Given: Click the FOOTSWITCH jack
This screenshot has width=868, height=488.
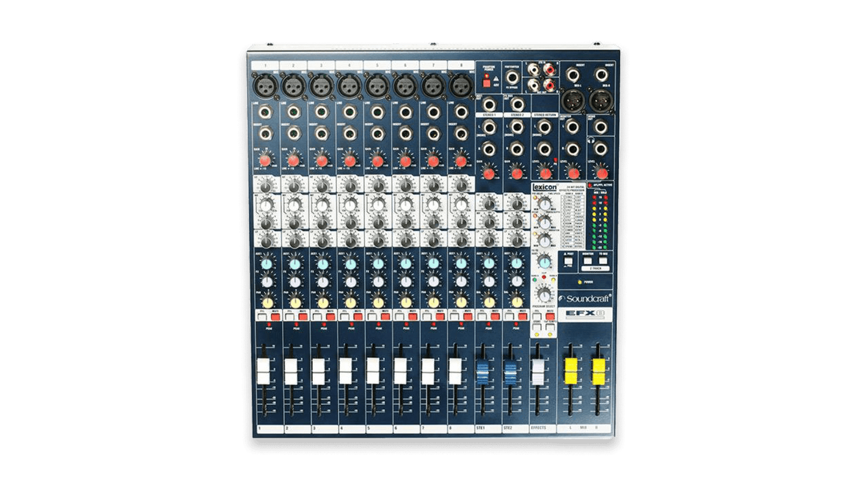Looking at the screenshot, I should (511, 77).
